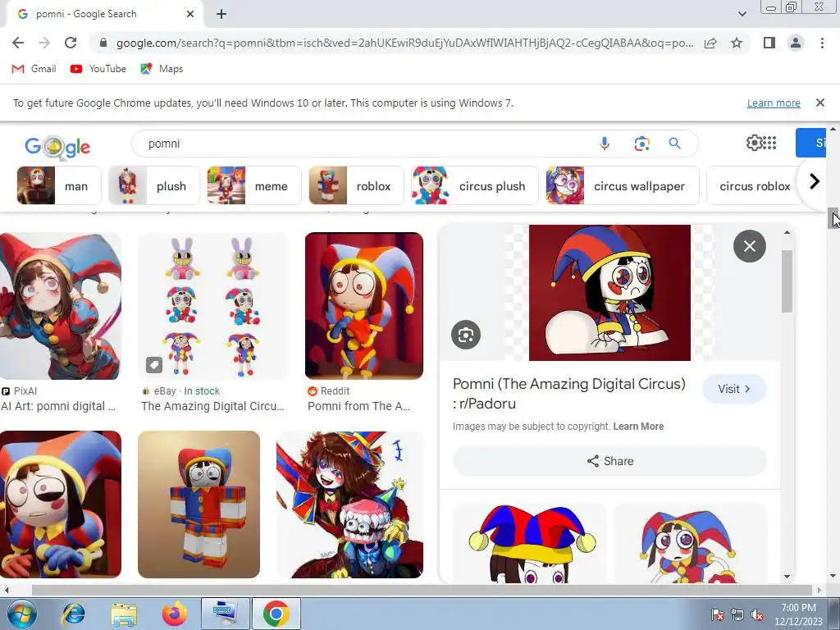
Task: Click the preview panel vertical scrollbar
Action: pos(787,281)
